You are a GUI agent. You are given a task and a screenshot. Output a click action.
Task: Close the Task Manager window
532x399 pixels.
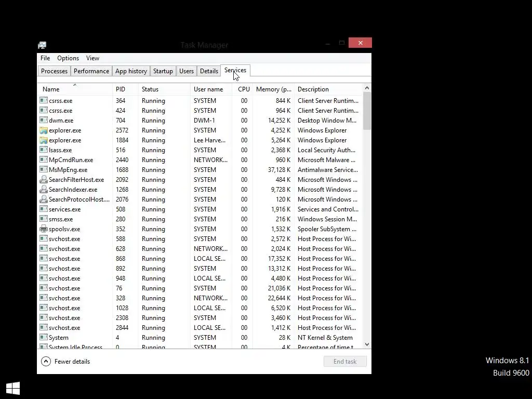pyautogui.click(x=360, y=43)
